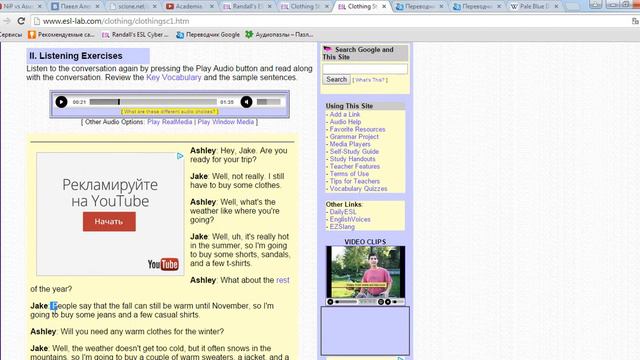This screenshot has height=360, width=640.
Task: Open the EnglishVoices link
Action: [350, 219]
